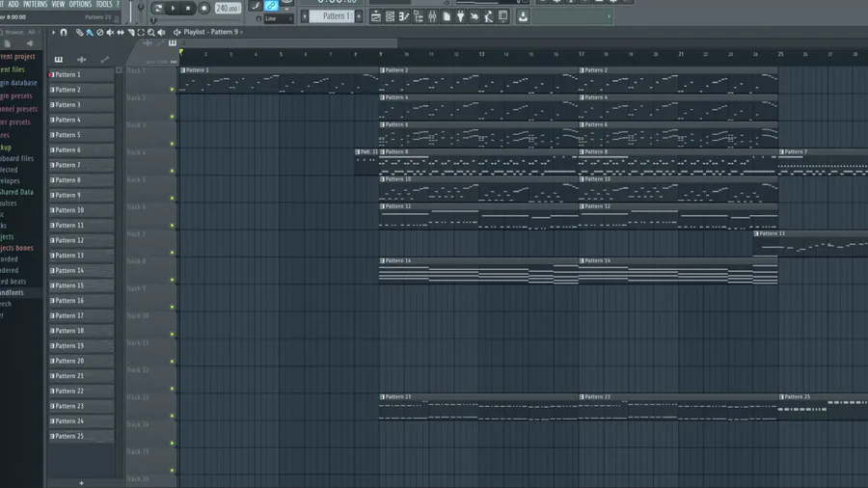Click the project notes page icon in toolbar
The height and width of the screenshot is (488, 868).
pos(447,16)
